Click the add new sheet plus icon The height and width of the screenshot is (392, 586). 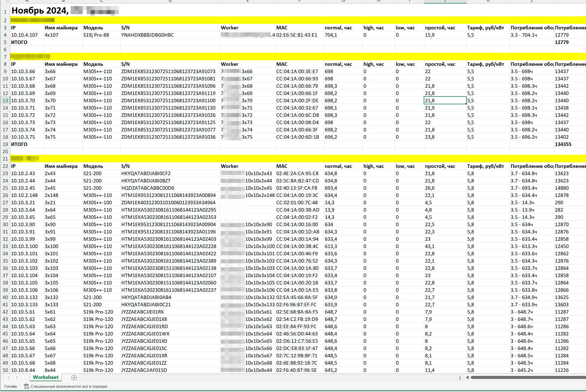pos(74,377)
